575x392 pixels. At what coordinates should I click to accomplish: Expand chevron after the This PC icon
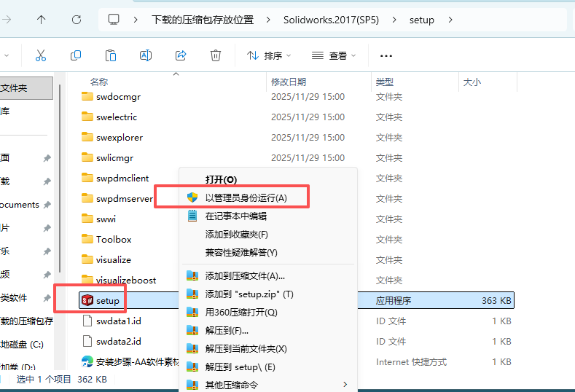click(136, 20)
